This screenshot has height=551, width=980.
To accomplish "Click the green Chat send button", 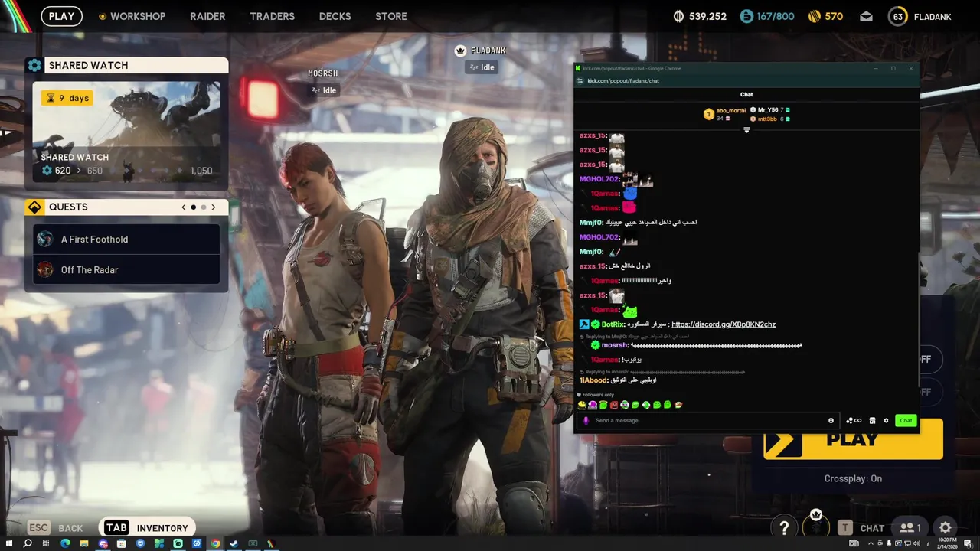I will pos(906,420).
